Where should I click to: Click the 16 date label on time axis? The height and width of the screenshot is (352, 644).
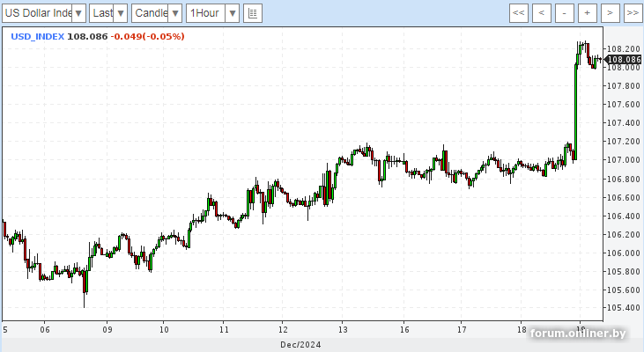coord(404,329)
